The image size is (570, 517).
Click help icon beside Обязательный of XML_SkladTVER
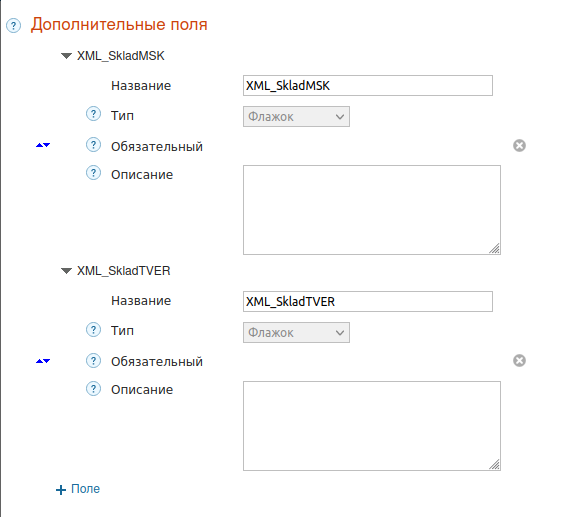click(x=93, y=360)
